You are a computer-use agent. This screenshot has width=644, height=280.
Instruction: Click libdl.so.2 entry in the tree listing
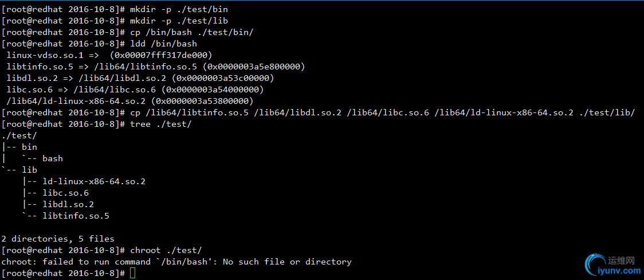click(x=68, y=204)
